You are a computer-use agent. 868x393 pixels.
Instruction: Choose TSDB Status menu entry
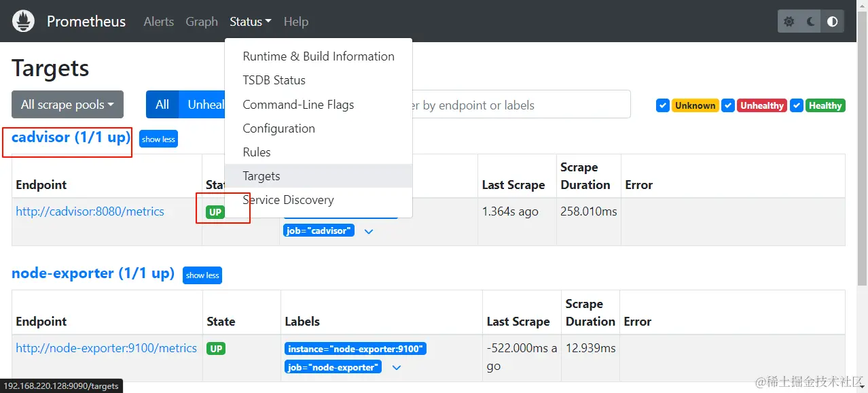(274, 80)
